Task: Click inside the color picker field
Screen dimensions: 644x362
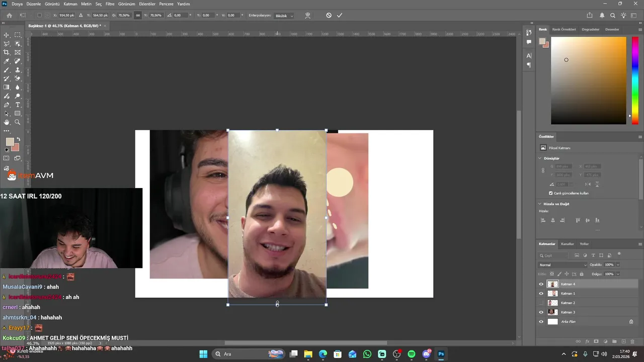Action: tap(589, 80)
